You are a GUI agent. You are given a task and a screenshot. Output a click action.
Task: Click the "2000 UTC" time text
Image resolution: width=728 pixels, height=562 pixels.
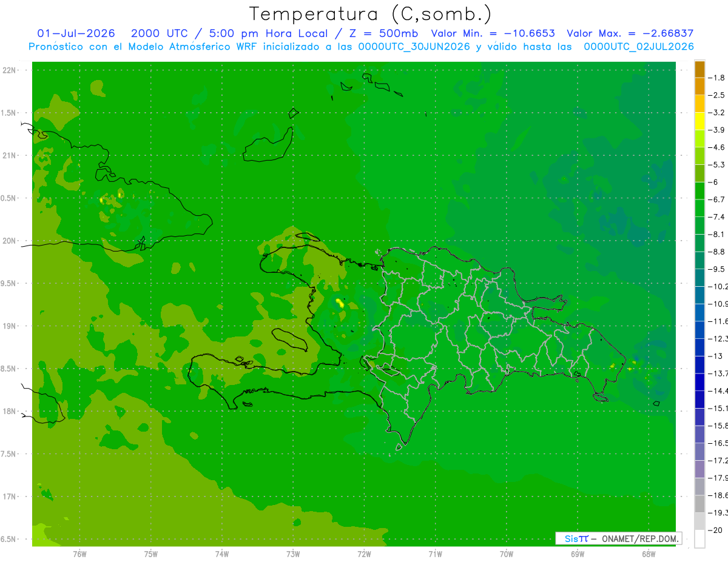pyautogui.click(x=161, y=34)
